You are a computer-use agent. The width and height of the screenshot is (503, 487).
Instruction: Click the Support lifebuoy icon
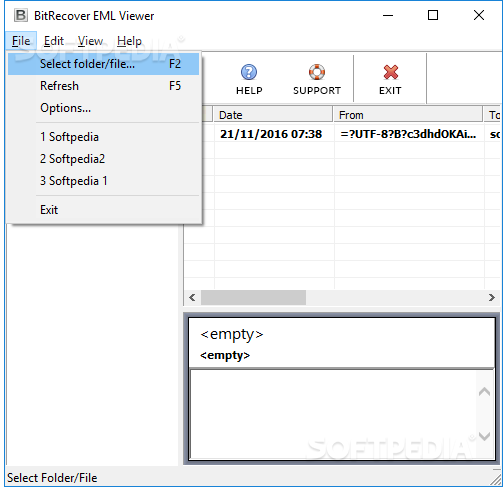[317, 72]
